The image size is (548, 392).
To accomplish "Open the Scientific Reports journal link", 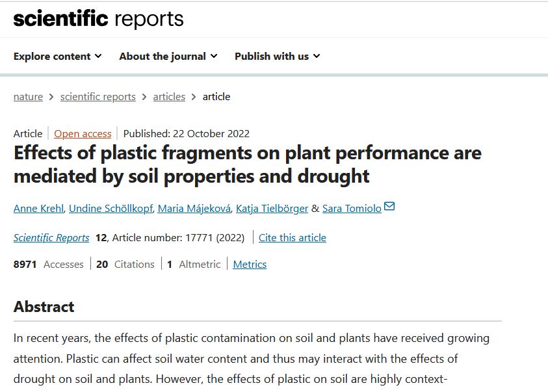I will coord(51,238).
